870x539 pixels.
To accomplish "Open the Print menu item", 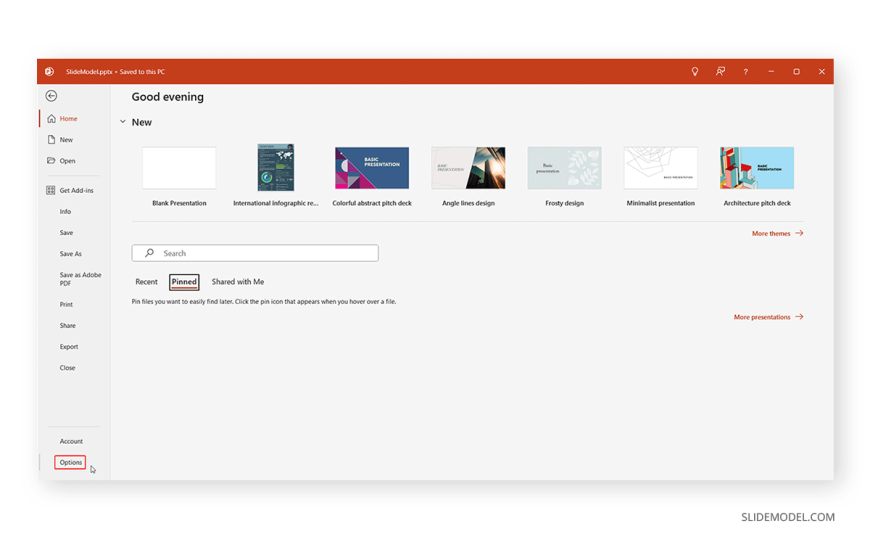I will 66,305.
